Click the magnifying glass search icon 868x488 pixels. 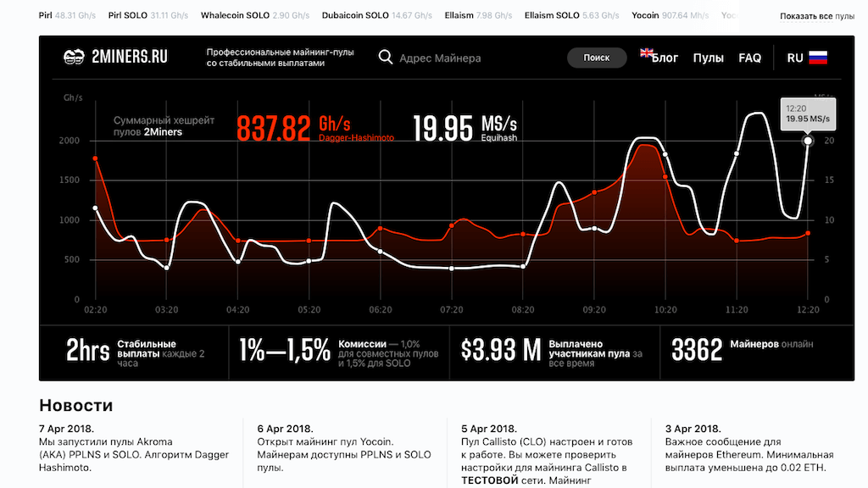[x=386, y=58]
